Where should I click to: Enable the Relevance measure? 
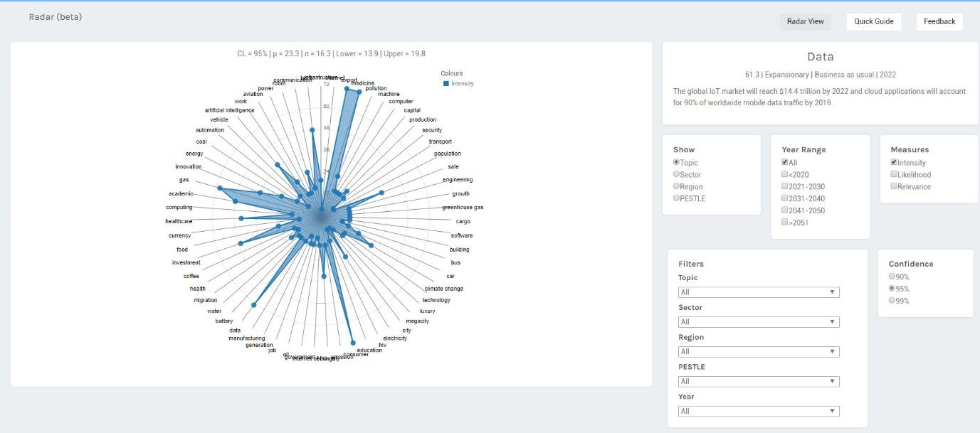tap(894, 187)
